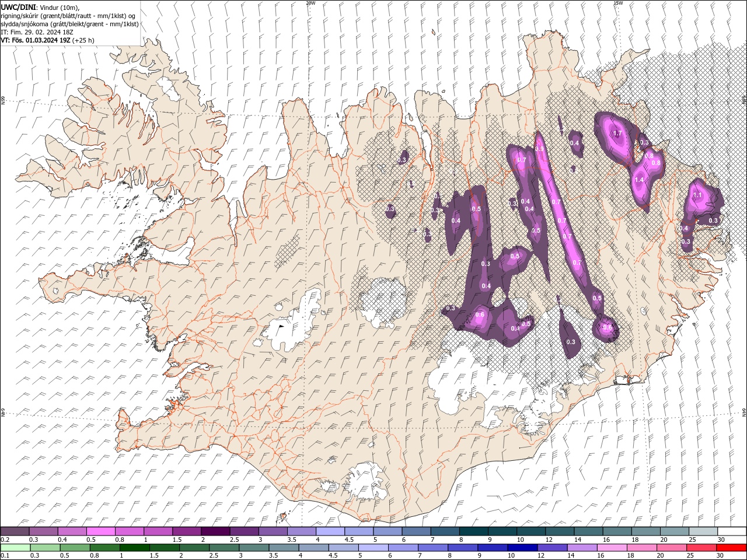Pick upper legend swatch between 1 and 1.5
Screen dimensions: 747x560
pos(158,531)
